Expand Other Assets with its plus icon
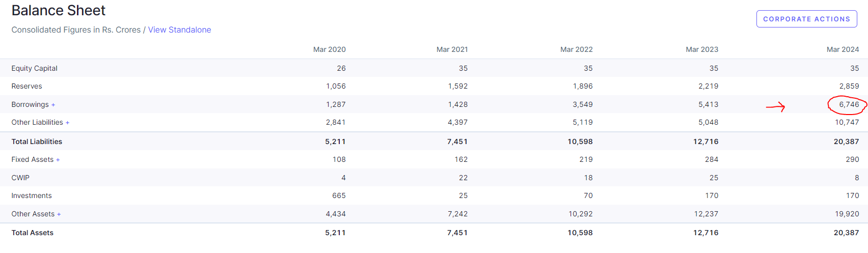 (59, 214)
